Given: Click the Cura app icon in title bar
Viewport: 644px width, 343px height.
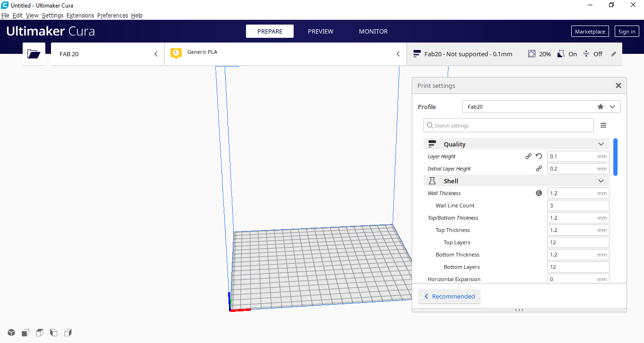Looking at the screenshot, I should pyautogui.click(x=5, y=5).
